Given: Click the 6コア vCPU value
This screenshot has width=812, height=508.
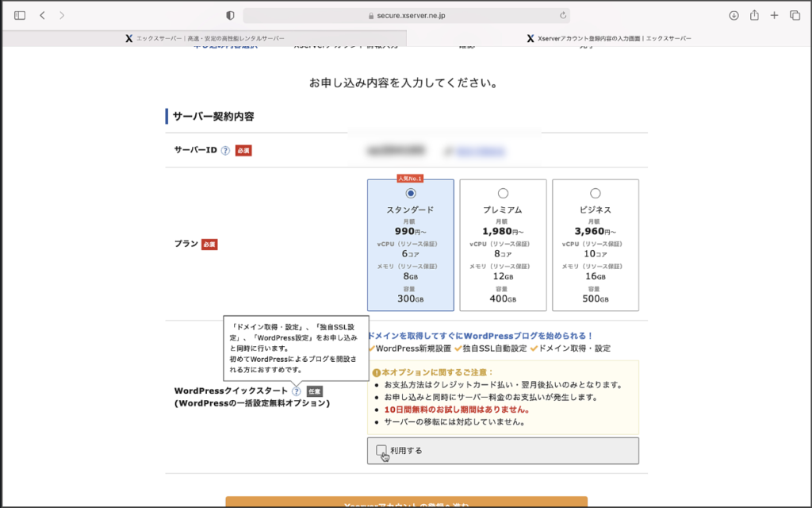Looking at the screenshot, I should 410,254.
